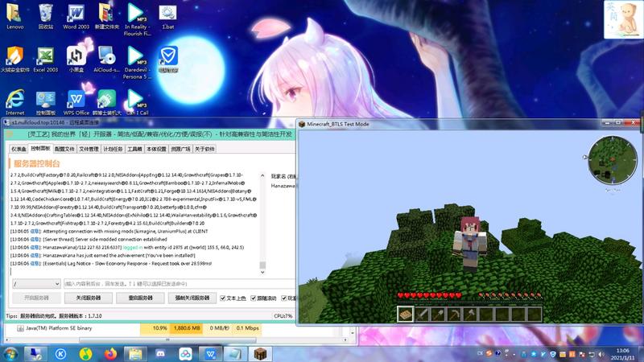Click the 0.1 Mbps network value
Viewport: 644px width, 362px height.
click(x=248, y=328)
